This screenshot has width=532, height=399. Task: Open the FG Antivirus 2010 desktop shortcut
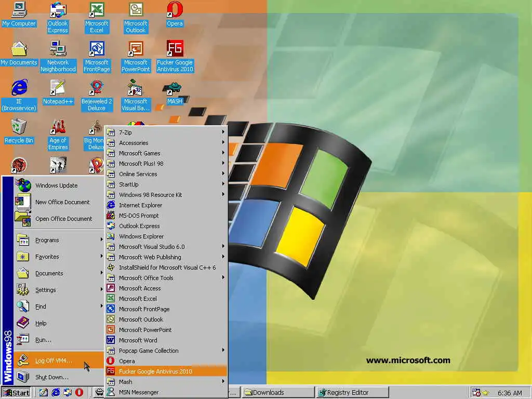175,57
